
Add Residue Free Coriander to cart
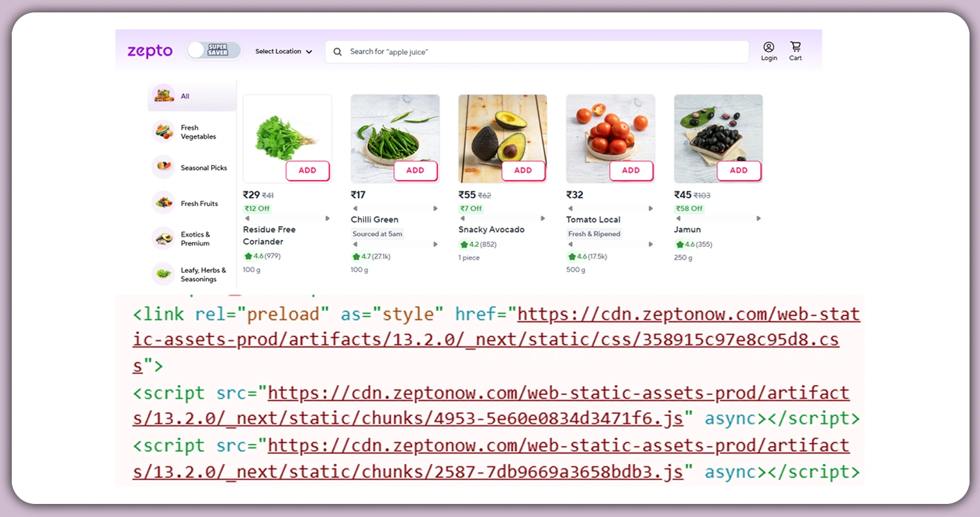308,170
